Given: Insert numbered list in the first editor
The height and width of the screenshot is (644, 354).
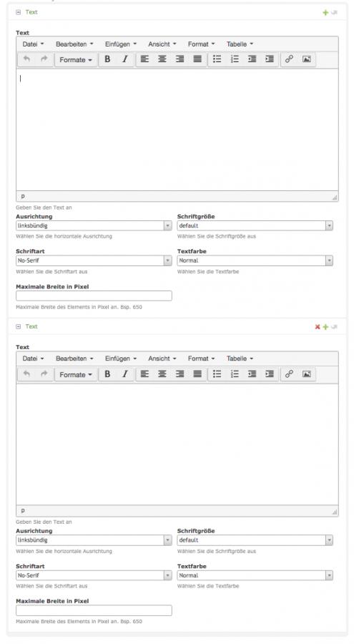Looking at the screenshot, I should (x=235, y=59).
